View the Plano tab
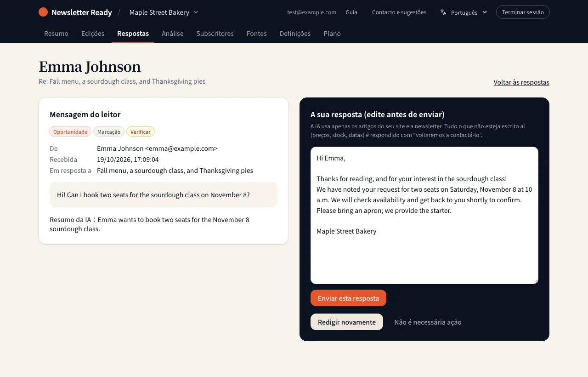 tap(332, 33)
